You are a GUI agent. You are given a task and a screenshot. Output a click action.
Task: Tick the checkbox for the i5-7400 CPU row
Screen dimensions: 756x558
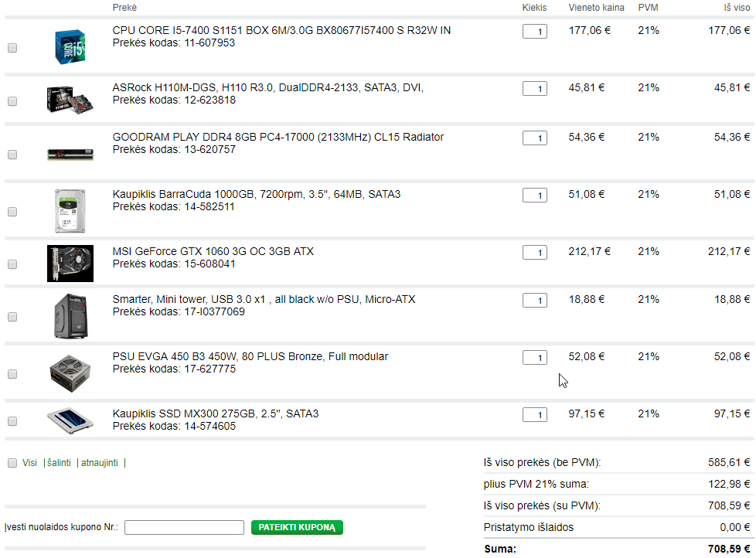pos(12,48)
